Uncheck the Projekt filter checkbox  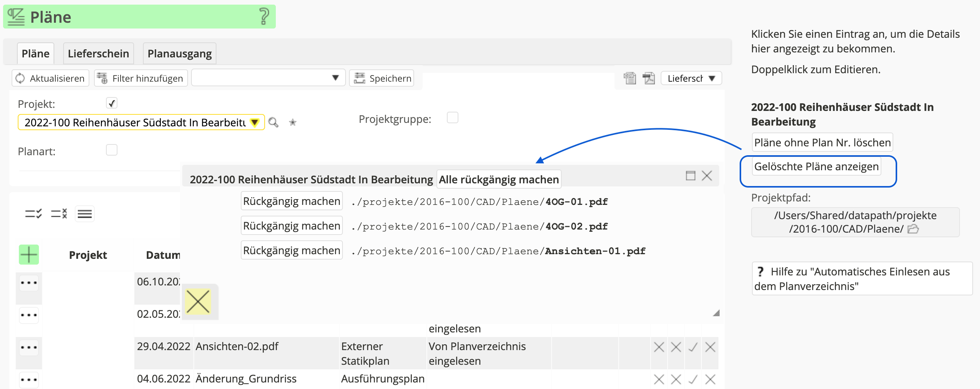tap(112, 103)
